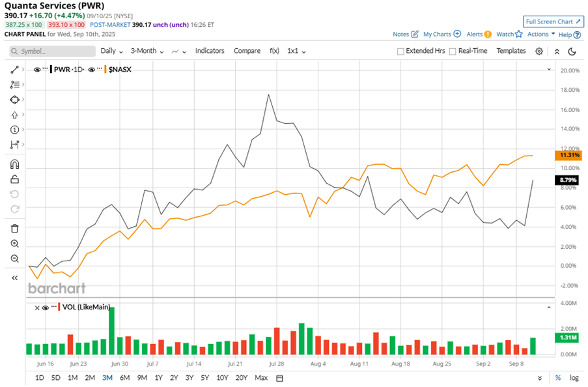Screen dimensions: 588x387
Task: Open the Templates menu
Action: 511,51
